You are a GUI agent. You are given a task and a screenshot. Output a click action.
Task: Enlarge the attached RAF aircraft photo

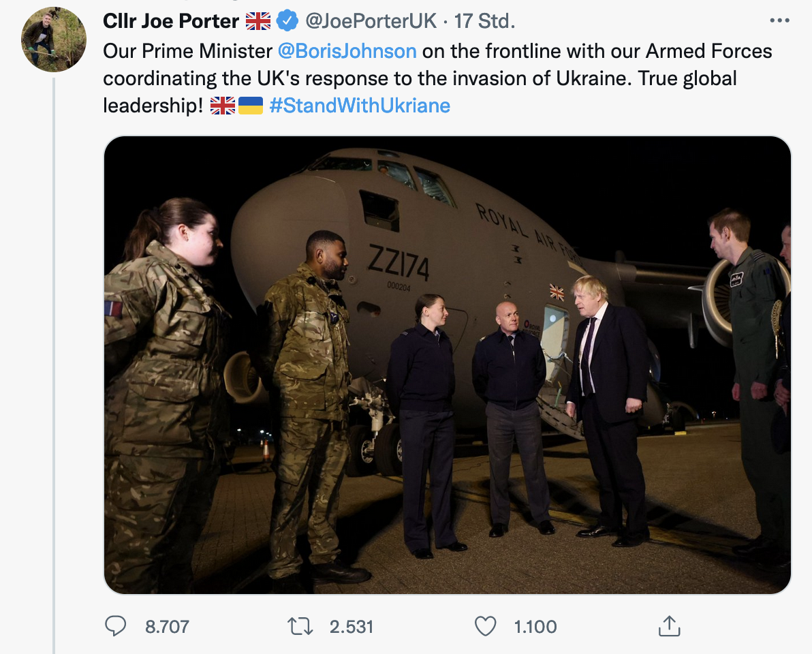[x=447, y=364]
